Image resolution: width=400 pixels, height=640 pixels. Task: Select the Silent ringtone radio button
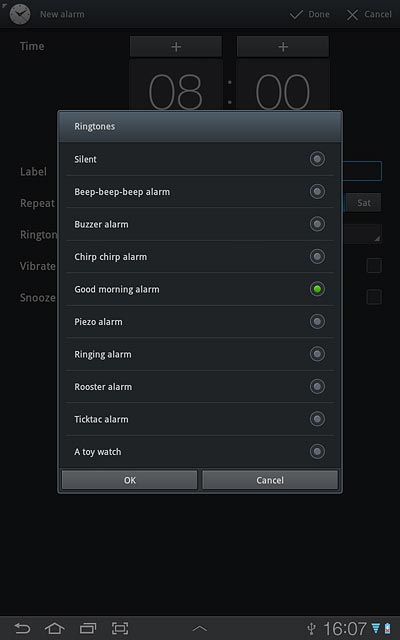(x=317, y=159)
